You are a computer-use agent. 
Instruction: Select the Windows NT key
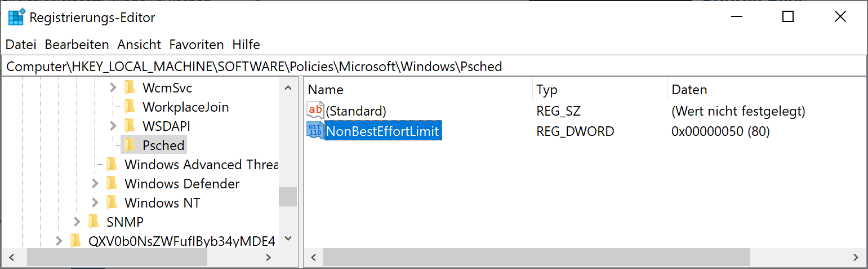(x=162, y=203)
